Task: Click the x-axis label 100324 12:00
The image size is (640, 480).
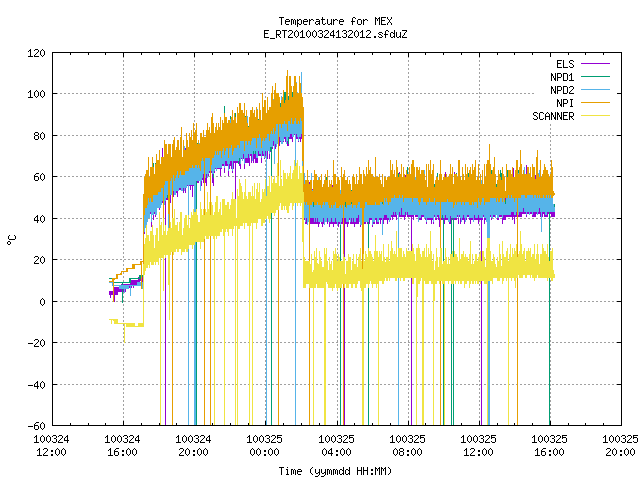Action: pyautogui.click(x=51, y=446)
